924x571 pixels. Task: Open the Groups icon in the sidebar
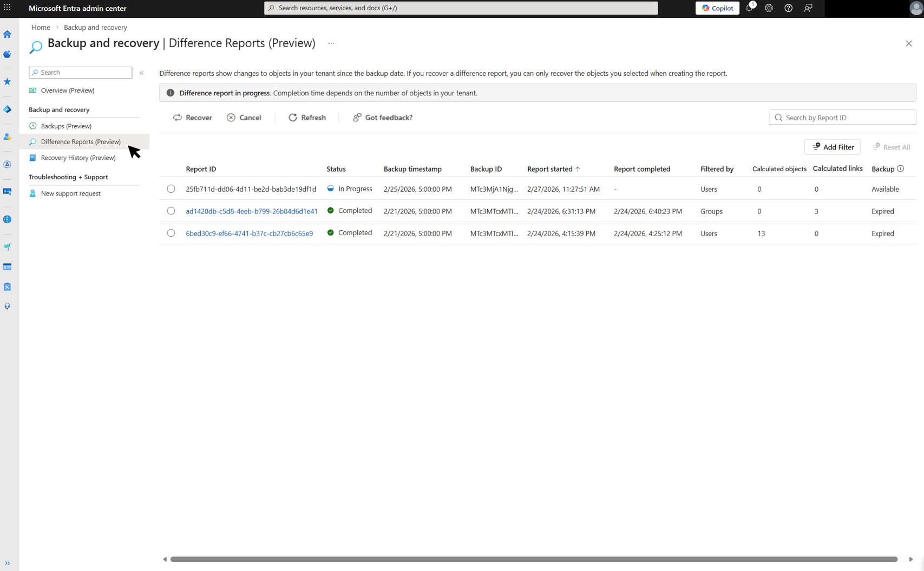8,164
